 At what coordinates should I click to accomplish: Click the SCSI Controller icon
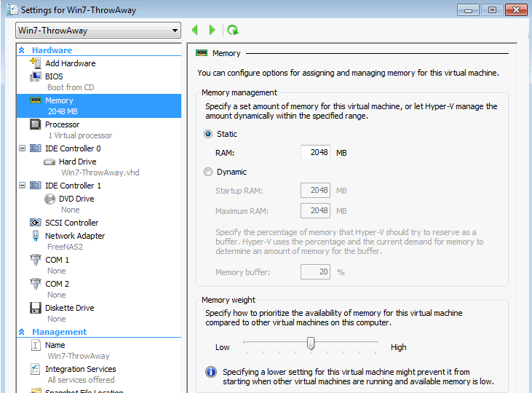(x=36, y=223)
